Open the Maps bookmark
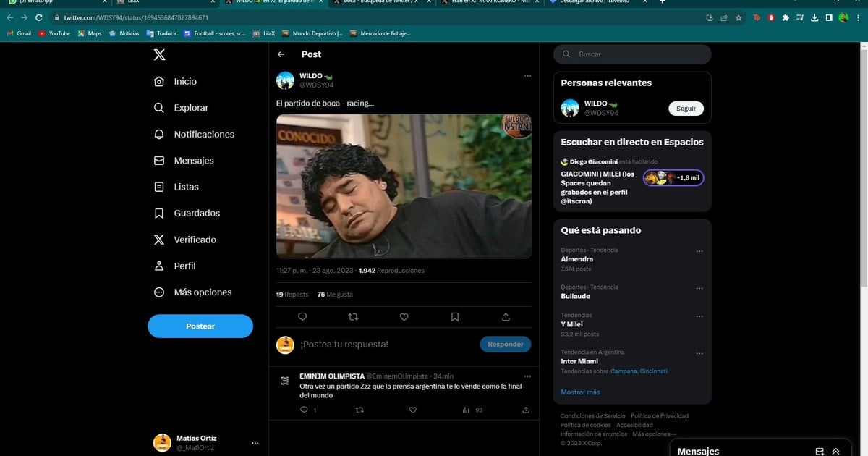Viewport: 868px width, 456px height. [90, 33]
